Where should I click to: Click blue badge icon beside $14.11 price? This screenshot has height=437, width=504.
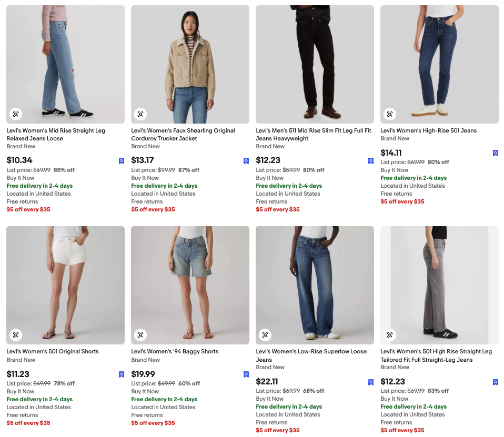(x=496, y=153)
